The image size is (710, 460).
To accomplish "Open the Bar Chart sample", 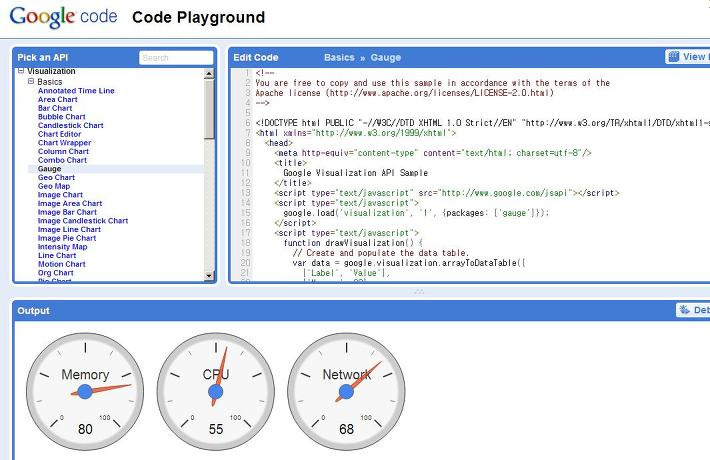I will click(55, 108).
